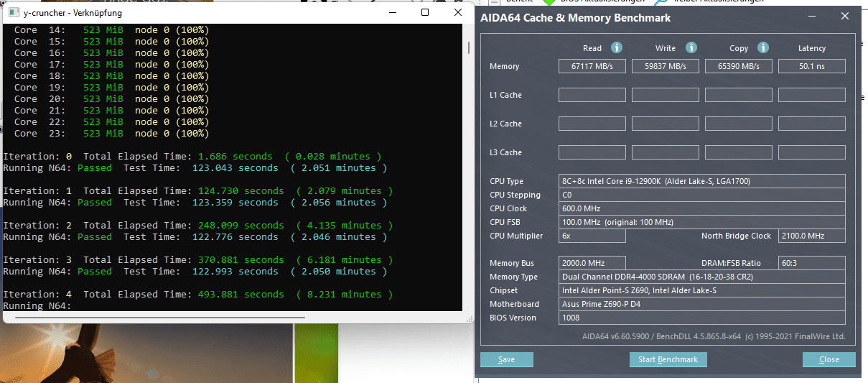Click the Motherboard Asus Prime Z690-P D4 field
Viewport: 868px width, 383px height.
[702, 304]
